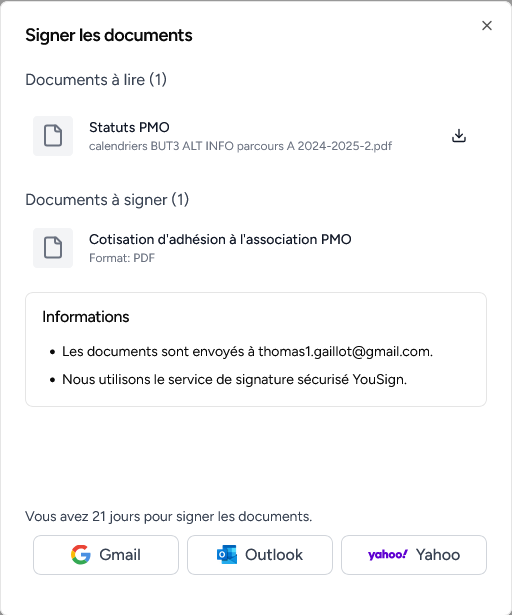Click the purple yahoo! logo
512x615 pixels.
[x=388, y=555]
